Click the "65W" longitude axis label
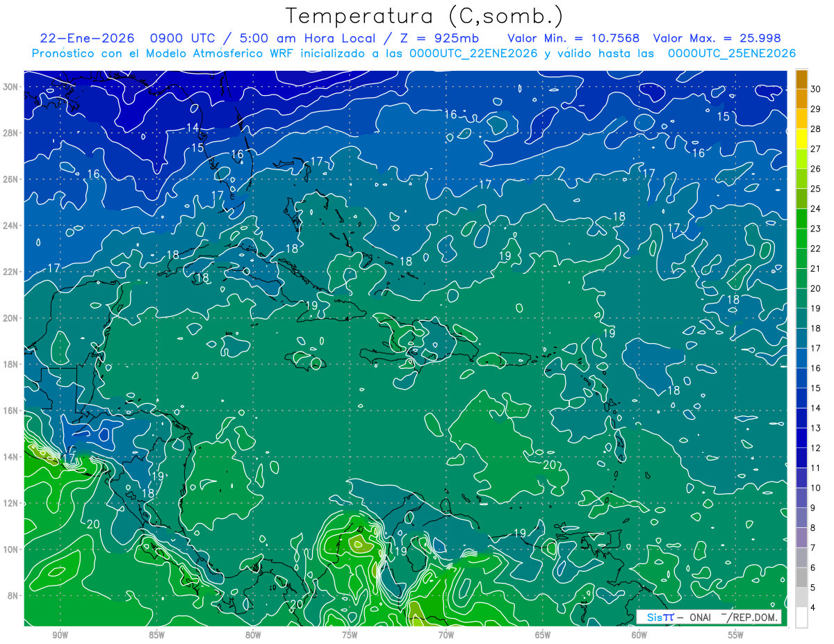This screenshot has height=644, width=834. pos(543,635)
